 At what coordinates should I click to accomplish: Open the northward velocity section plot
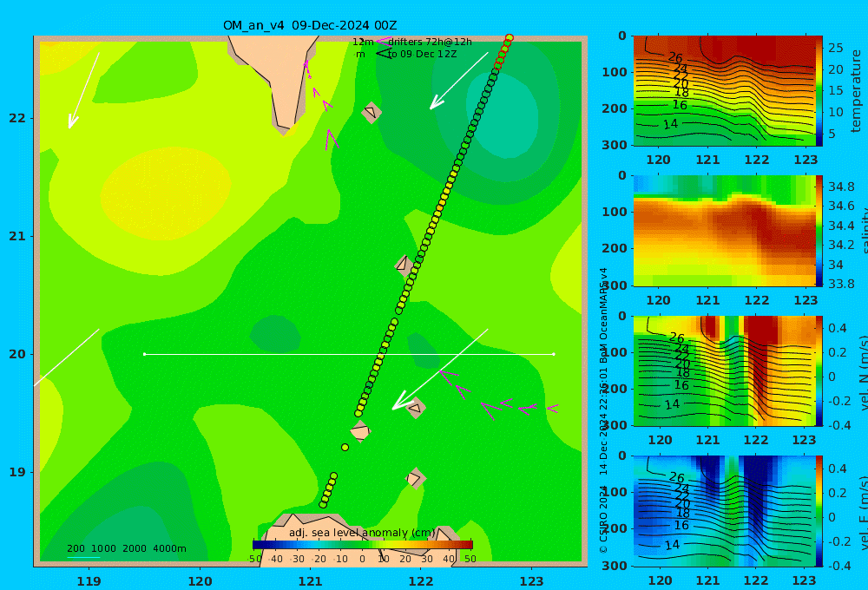[x=724, y=370]
